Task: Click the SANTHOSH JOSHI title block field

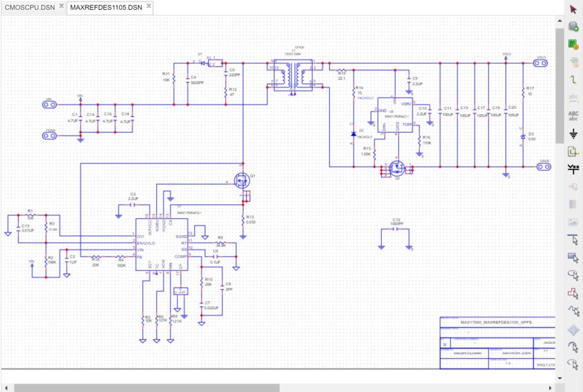Action: pyautogui.click(x=516, y=353)
